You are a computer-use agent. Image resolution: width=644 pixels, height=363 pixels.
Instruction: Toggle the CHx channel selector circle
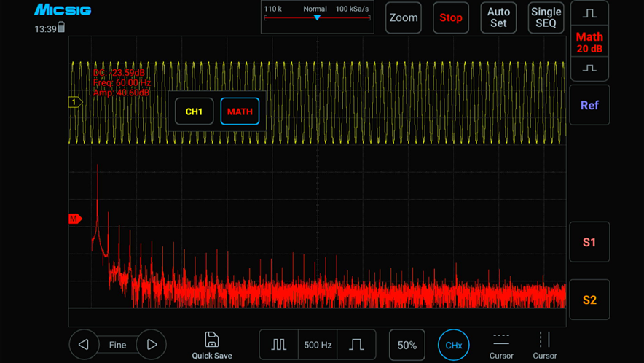(x=453, y=345)
